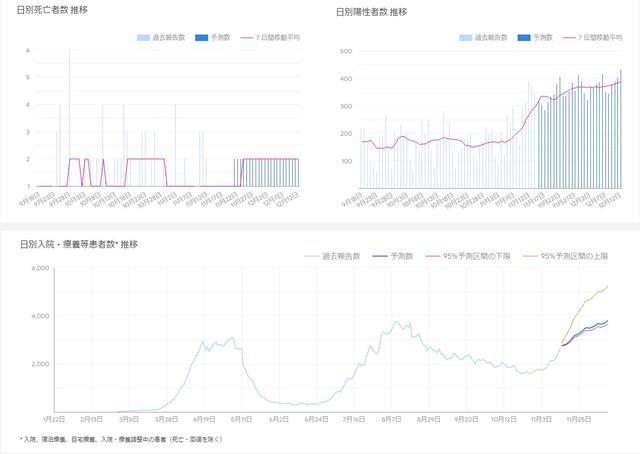Click the 11月3日 date on the hospitalization chart axis
This screenshot has height=454, width=640.
coord(541,419)
